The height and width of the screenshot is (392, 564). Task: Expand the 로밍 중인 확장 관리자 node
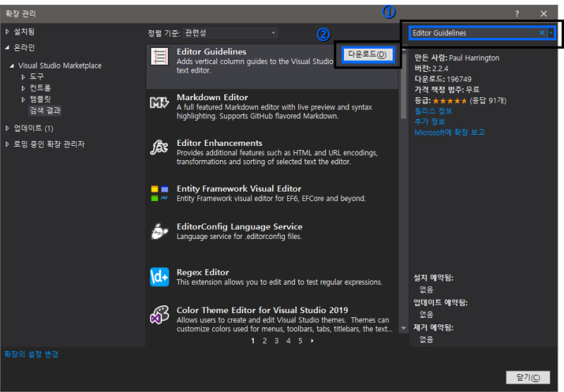(x=7, y=145)
